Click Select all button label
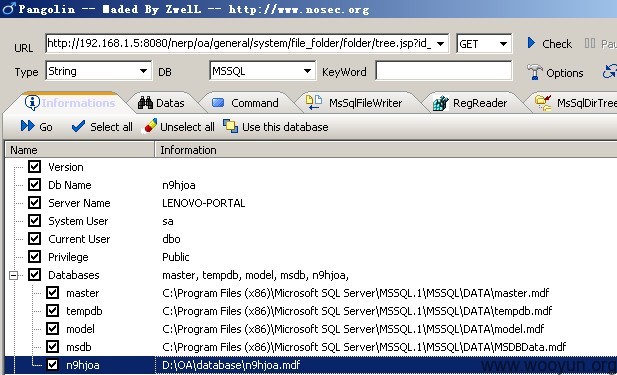617x375 pixels. (x=111, y=127)
